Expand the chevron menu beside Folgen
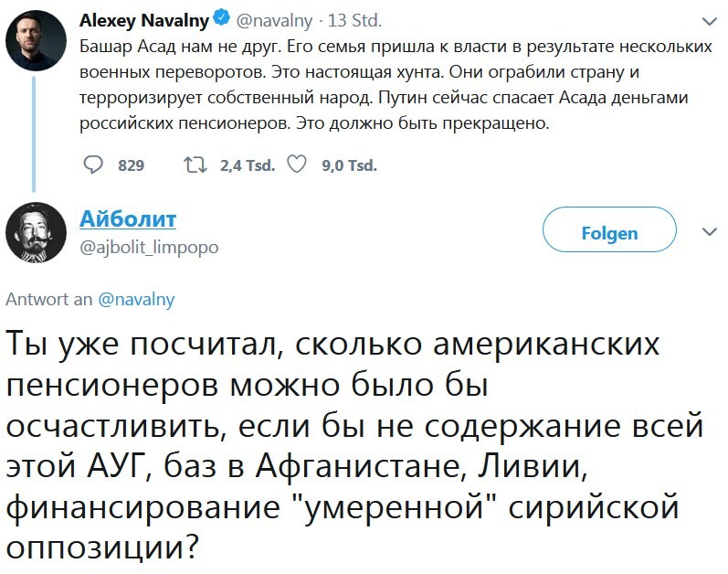728x574 pixels. click(709, 232)
